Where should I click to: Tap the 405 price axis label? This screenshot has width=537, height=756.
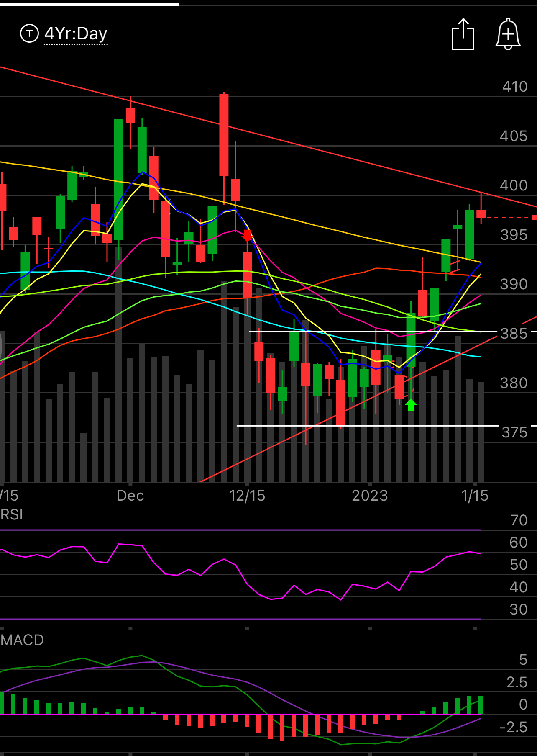click(514, 136)
